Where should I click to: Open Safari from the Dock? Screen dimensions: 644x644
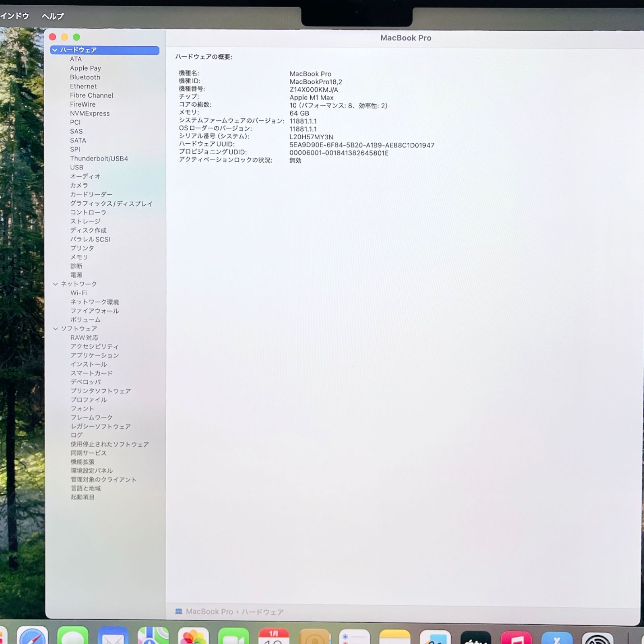(x=32, y=635)
